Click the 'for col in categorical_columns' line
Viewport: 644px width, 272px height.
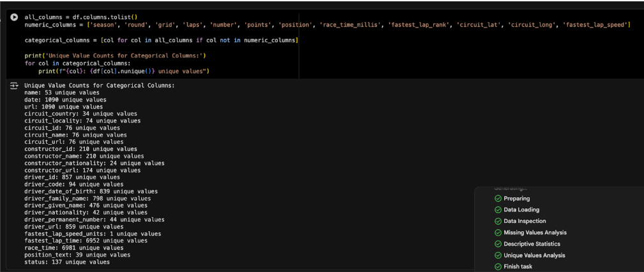pos(77,64)
